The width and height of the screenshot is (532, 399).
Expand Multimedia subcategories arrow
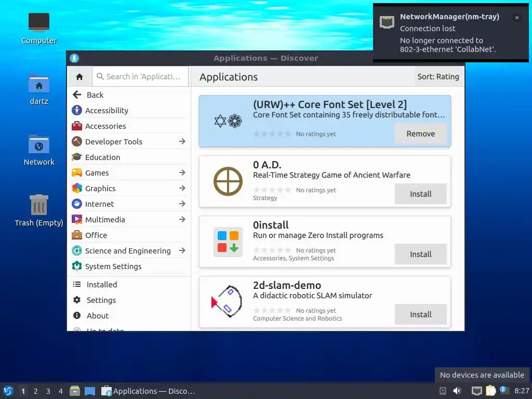pyautogui.click(x=182, y=220)
